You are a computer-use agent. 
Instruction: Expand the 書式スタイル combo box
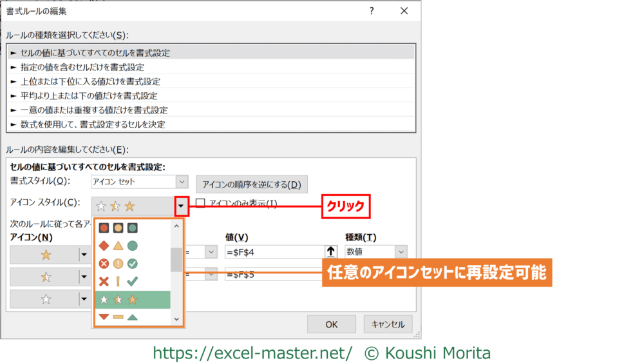pos(182,182)
